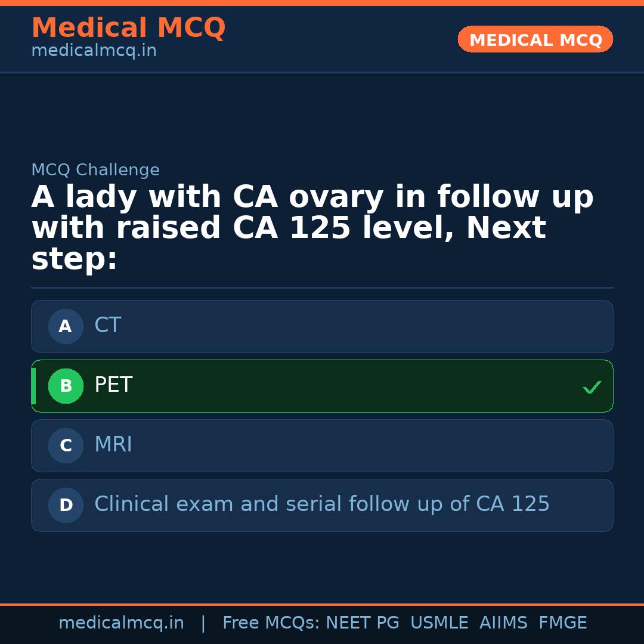Click the circular A badge icon
Screen dimensions: 644x644
click(x=66, y=326)
